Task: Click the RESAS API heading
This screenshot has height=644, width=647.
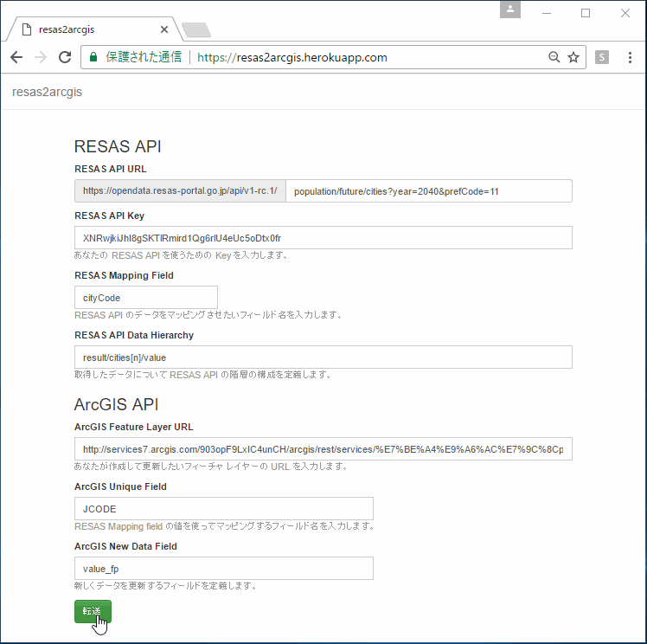Action: coord(118,146)
